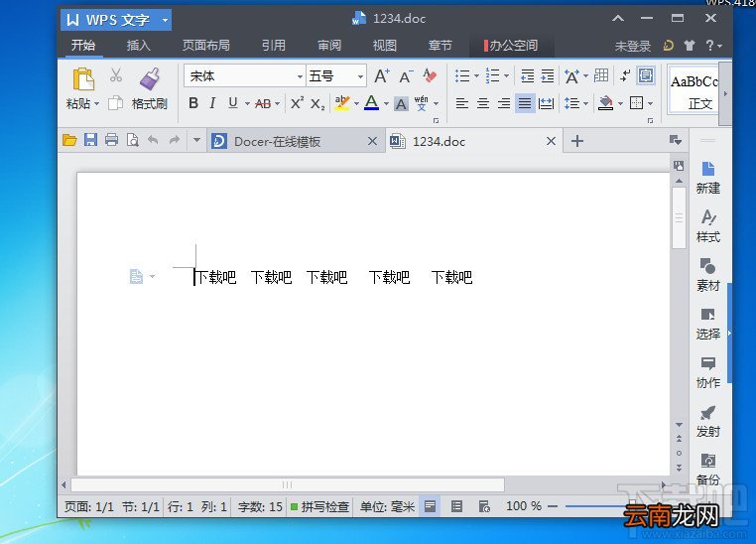Open 选择 selection side panel

tap(707, 324)
